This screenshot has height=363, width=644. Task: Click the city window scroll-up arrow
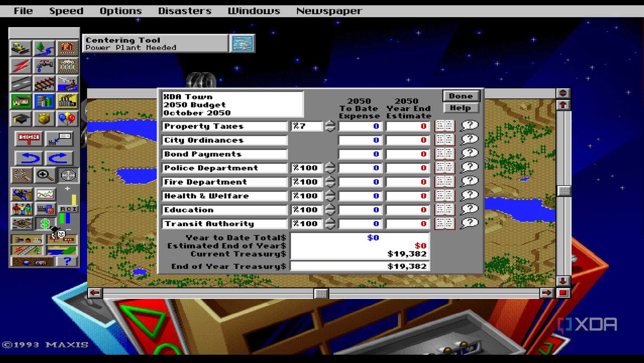[563, 105]
